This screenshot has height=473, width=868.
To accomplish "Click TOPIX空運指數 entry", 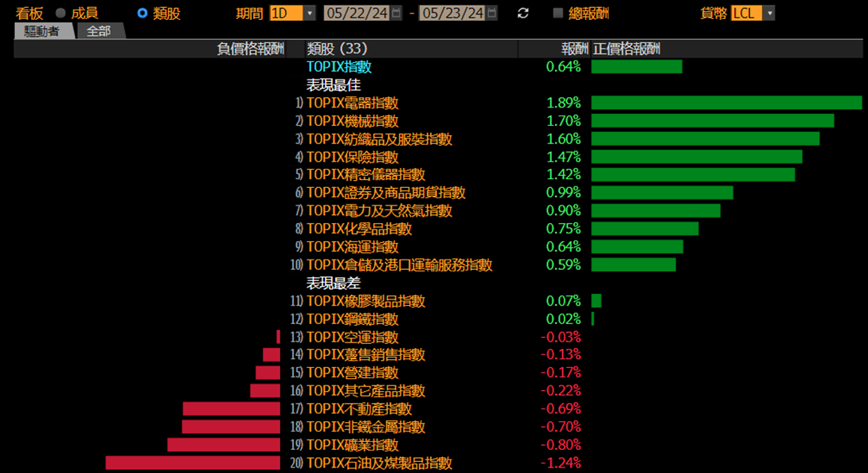I will (x=352, y=338).
